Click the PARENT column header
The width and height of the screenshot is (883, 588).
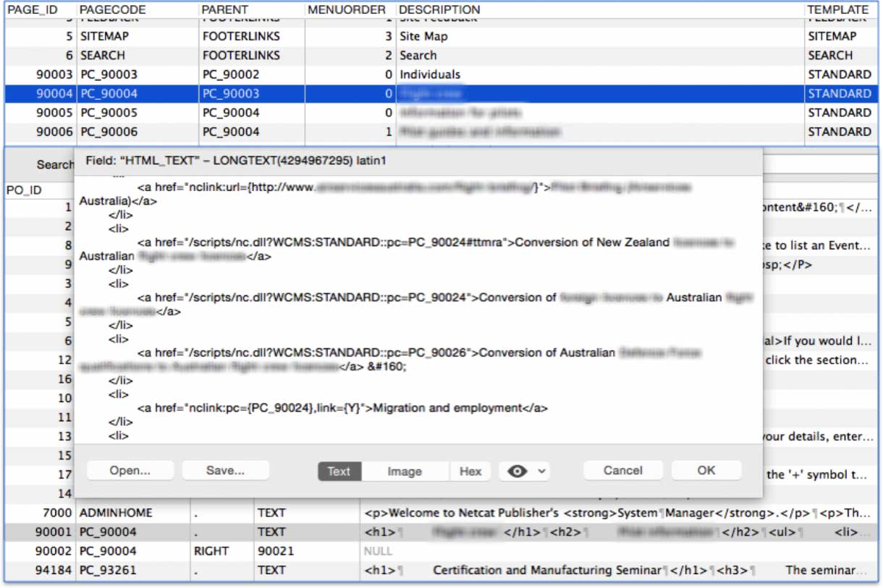(x=224, y=9)
